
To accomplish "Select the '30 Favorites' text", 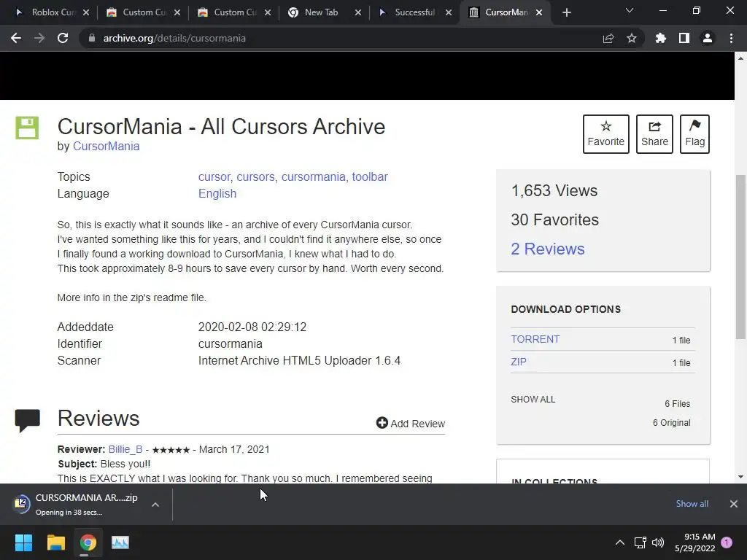I will [x=555, y=219].
